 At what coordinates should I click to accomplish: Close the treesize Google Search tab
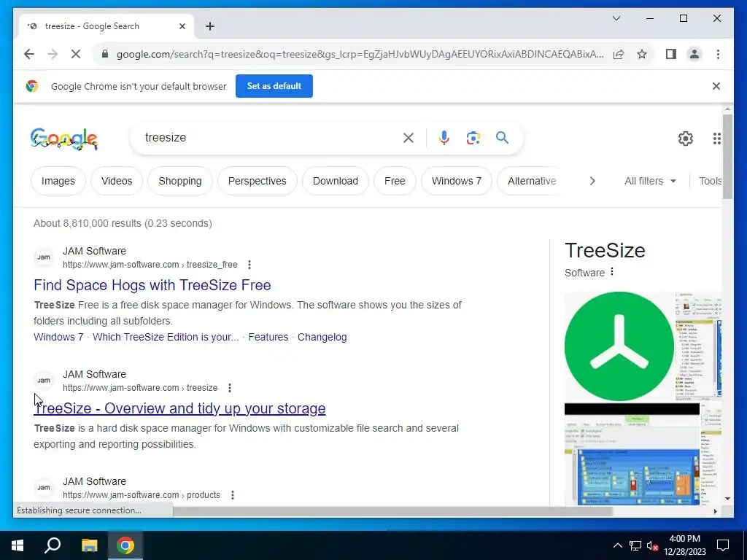point(182,26)
